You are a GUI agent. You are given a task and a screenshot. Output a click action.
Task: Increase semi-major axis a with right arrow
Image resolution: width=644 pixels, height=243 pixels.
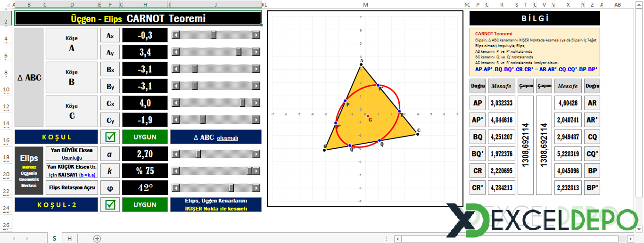coord(256,154)
